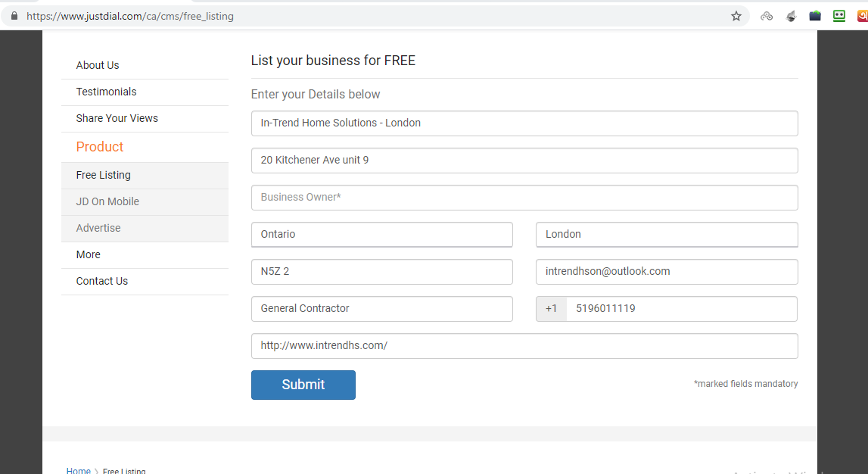
Task: Click the browser address bar URL
Action: [130, 16]
